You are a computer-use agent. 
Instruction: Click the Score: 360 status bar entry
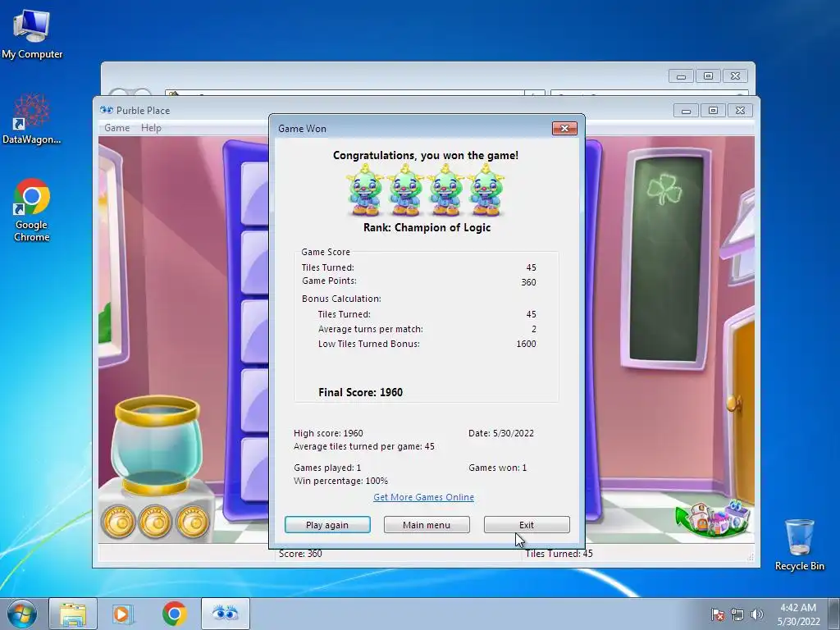(x=300, y=554)
